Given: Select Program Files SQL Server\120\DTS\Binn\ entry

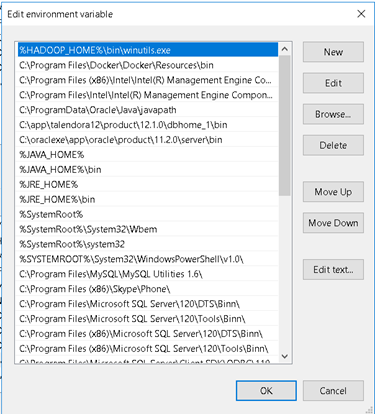Looking at the screenshot, I should click(147, 304).
